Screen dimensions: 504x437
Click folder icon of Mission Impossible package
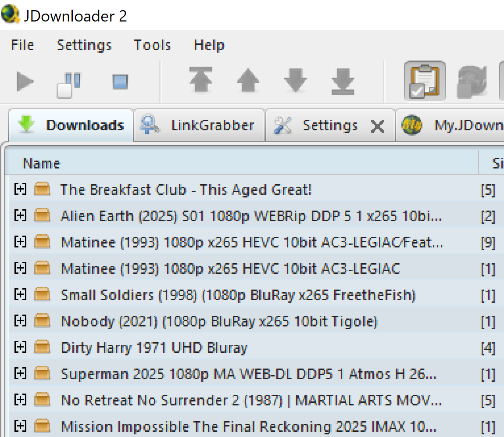tap(42, 426)
